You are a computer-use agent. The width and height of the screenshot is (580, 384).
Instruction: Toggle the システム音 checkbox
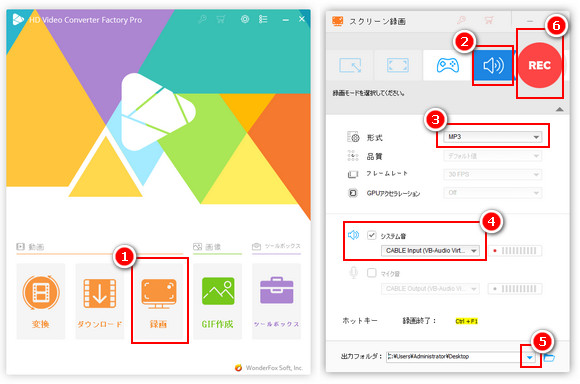[x=371, y=235]
